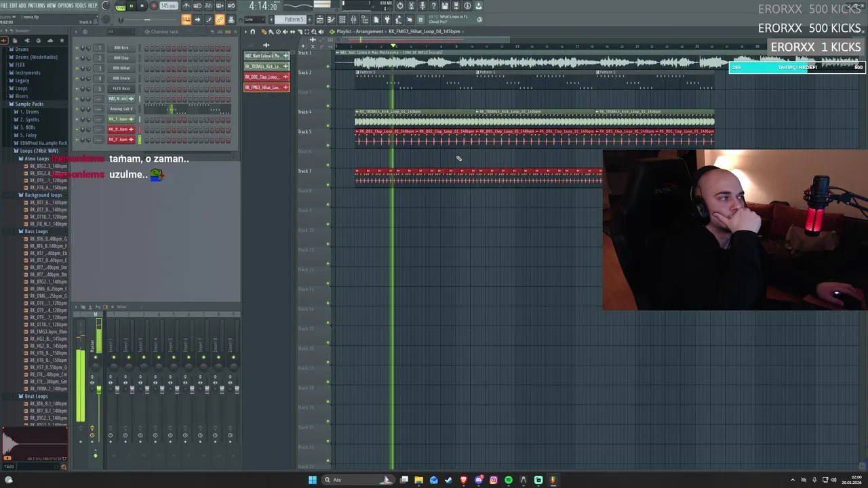
Task: Select the playlist delete tool
Action: click(x=277, y=32)
